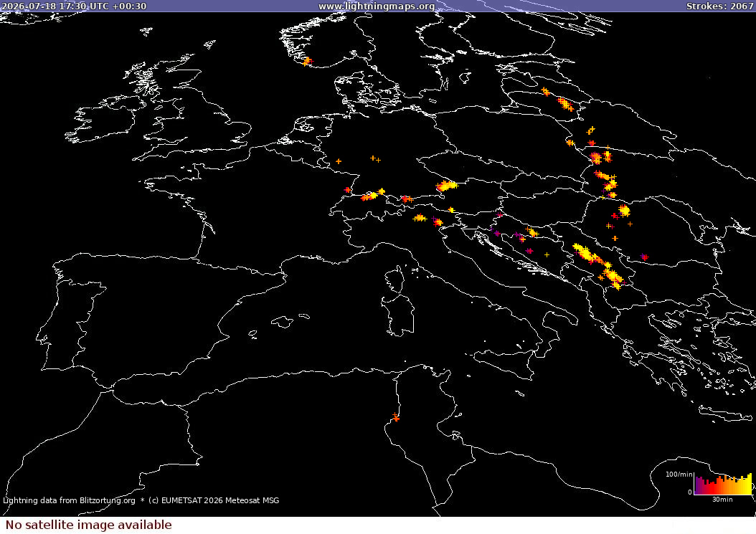Click the strokes-per-minute histogram color legend

[x=723, y=484]
